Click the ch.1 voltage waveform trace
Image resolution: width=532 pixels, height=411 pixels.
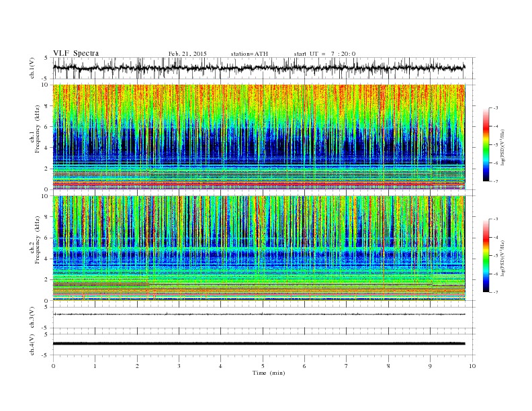[x=259, y=68]
